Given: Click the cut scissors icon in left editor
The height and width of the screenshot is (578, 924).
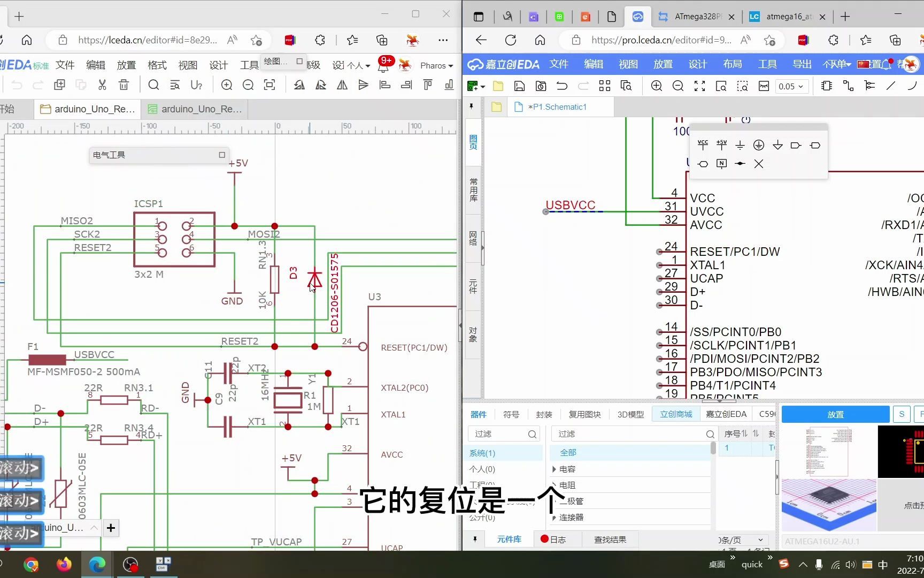Looking at the screenshot, I should click(102, 85).
